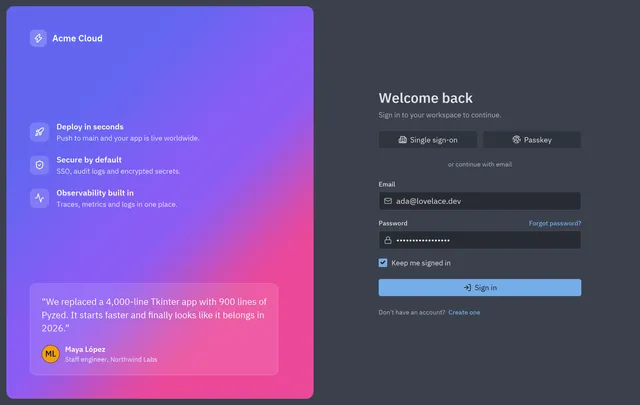
Task: Follow the Create one account link
Action: pos(464,312)
